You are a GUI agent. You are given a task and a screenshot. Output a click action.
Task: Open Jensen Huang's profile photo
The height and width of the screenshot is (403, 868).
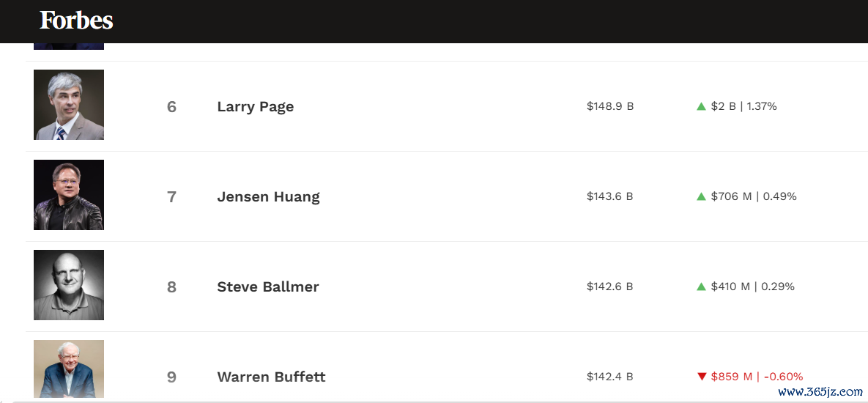coord(69,195)
